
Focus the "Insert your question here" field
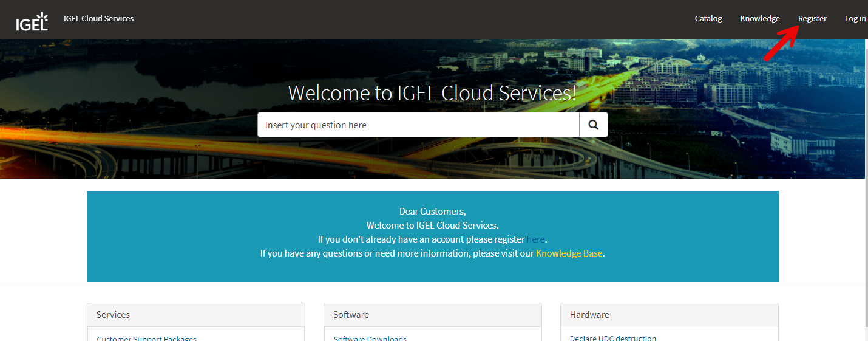point(418,125)
